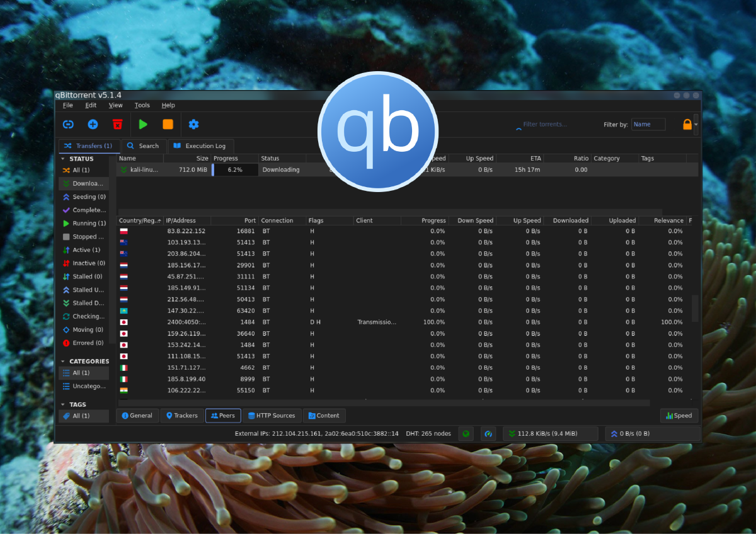Click the red Remove torrent trash icon

coord(117,125)
